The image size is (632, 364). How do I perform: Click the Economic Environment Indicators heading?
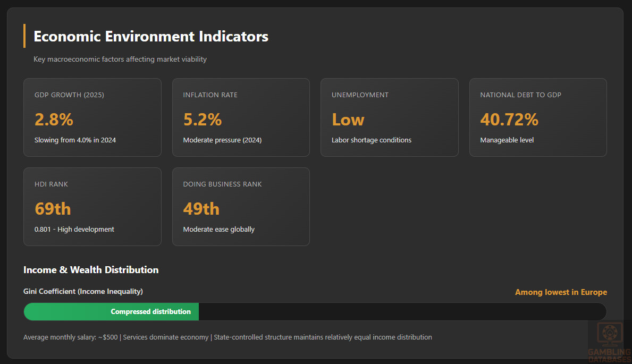click(x=151, y=37)
